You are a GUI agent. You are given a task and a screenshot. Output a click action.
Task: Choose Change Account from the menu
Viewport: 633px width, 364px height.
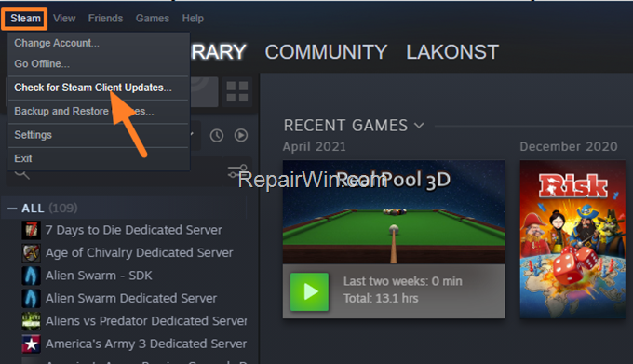[x=98, y=43]
